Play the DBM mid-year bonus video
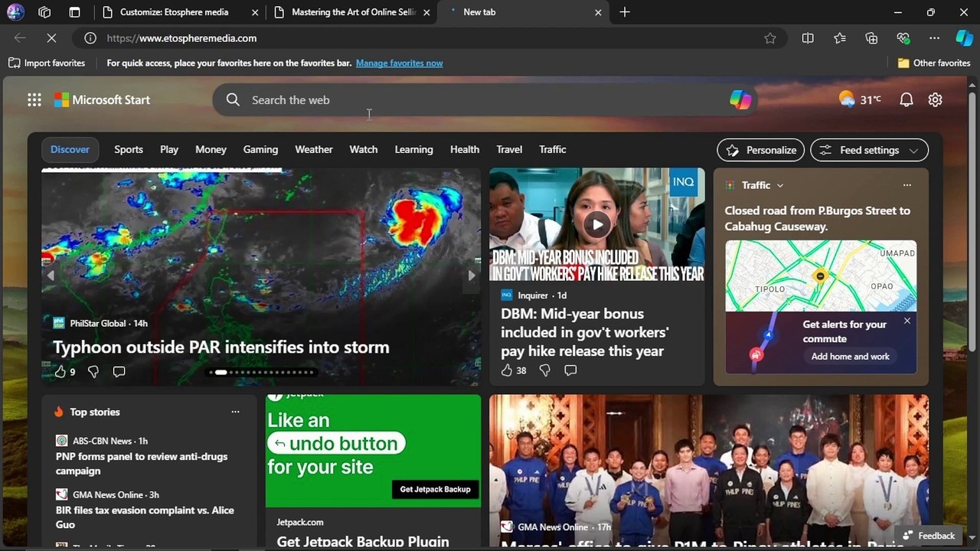The image size is (980, 551). [x=596, y=224]
